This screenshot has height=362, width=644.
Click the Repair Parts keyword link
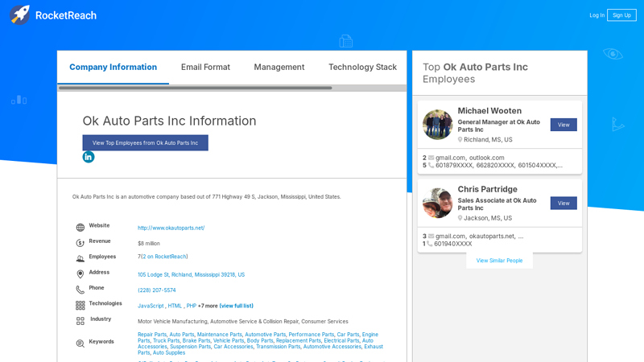point(152,335)
